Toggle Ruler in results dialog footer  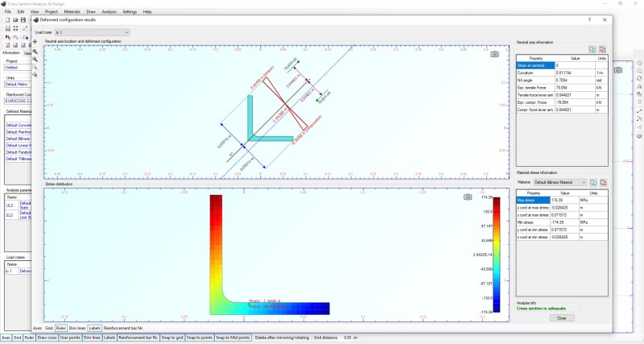(61, 329)
